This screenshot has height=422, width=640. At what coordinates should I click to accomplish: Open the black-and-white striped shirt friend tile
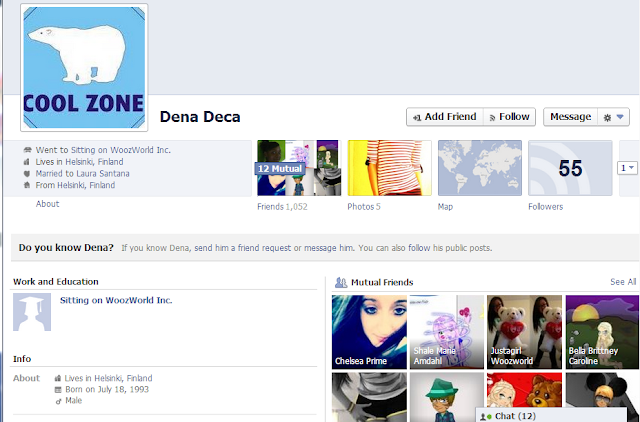click(369, 397)
